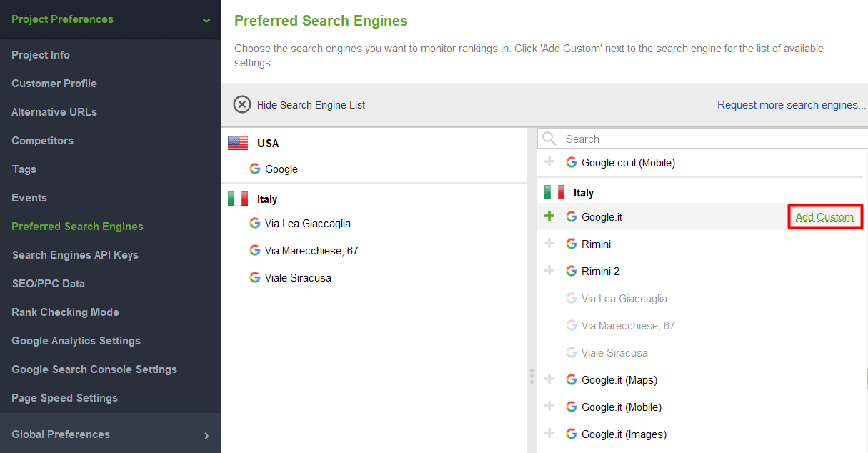Click Google logo of selected Via Marecchiese, 67
The image size is (868, 453).
coord(255,250)
